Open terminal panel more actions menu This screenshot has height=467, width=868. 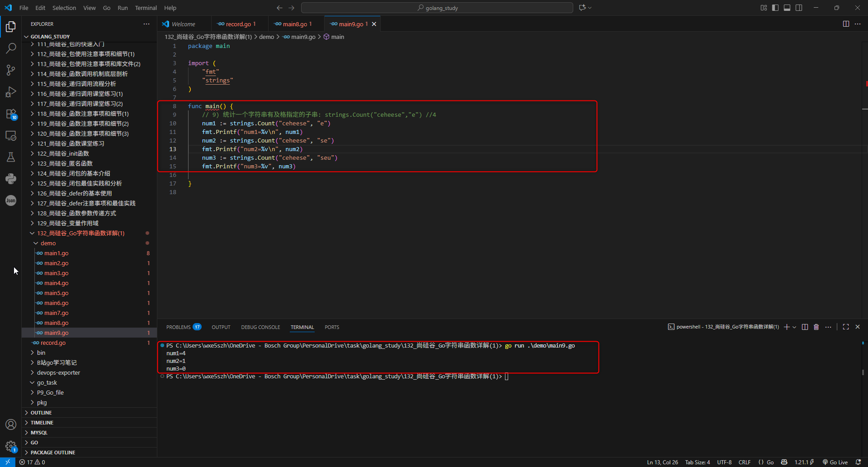click(828, 327)
